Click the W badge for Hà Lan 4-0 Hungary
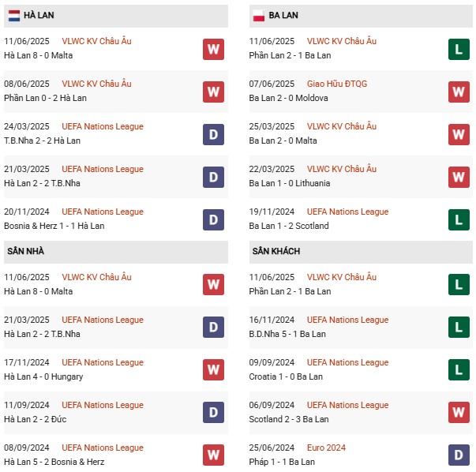Viewport: 476px width, 472px height. [213, 370]
